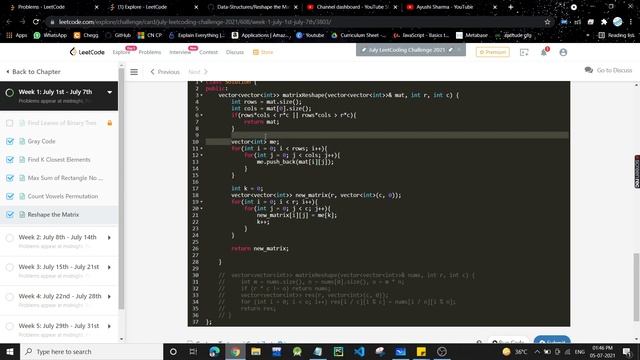640x360 pixels.
Task: Toggle the hamburger chapter list icon
Action: coord(134,72)
